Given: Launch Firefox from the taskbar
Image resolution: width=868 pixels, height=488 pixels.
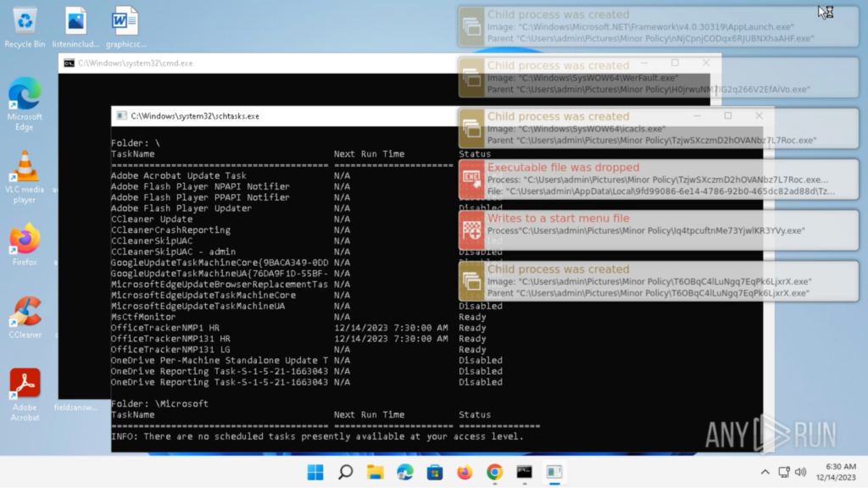Looking at the screenshot, I should tap(465, 473).
